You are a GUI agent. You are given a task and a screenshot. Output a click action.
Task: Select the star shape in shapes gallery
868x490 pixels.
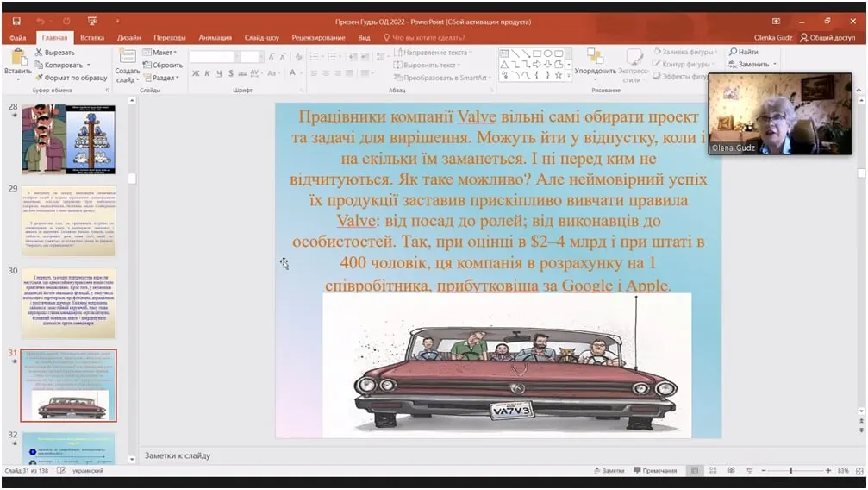(x=558, y=75)
